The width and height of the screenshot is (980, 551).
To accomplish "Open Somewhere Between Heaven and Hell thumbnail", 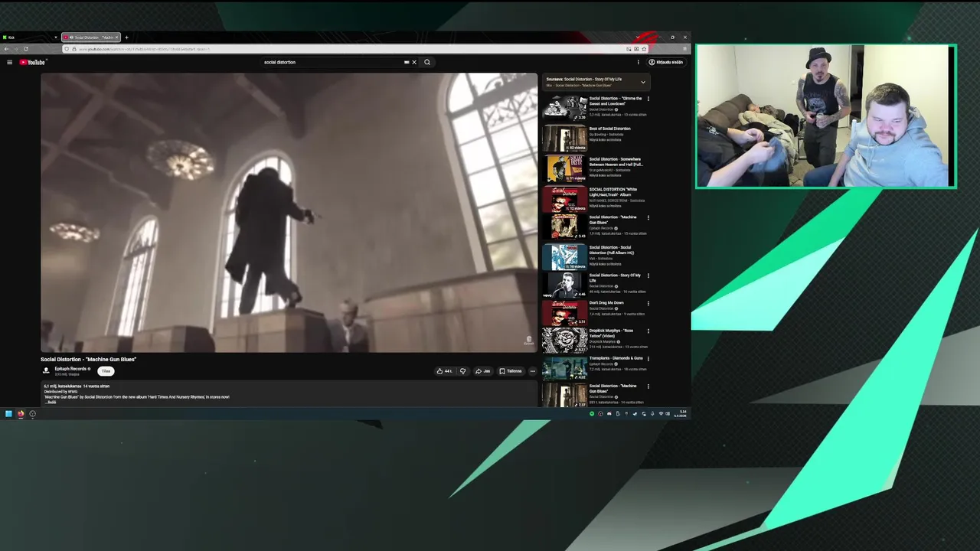I will (x=565, y=168).
